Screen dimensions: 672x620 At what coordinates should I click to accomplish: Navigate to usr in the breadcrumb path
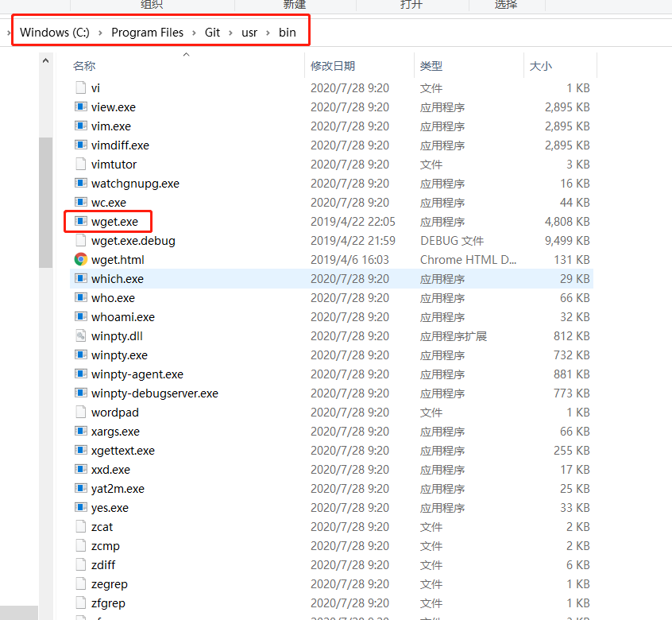[x=249, y=33]
